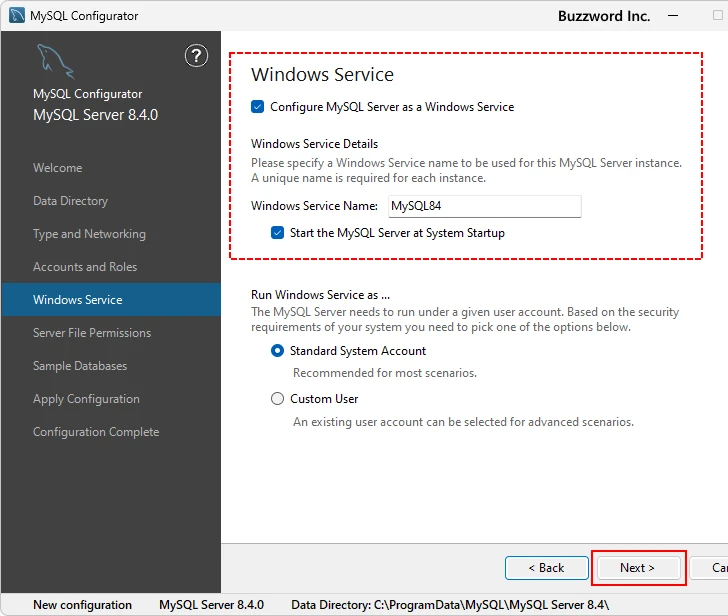Click the MySQL dolphin logo in sidebar
This screenshot has width=728, height=616.
(x=56, y=62)
